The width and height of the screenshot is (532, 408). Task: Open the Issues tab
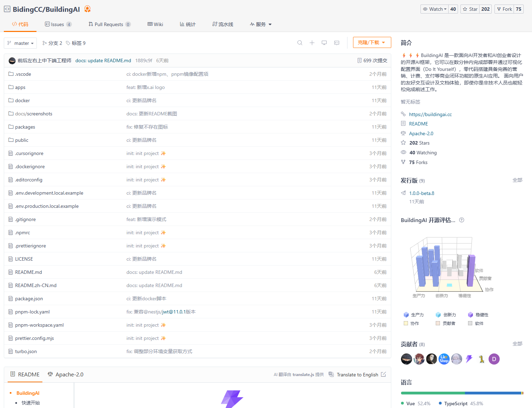[58, 24]
